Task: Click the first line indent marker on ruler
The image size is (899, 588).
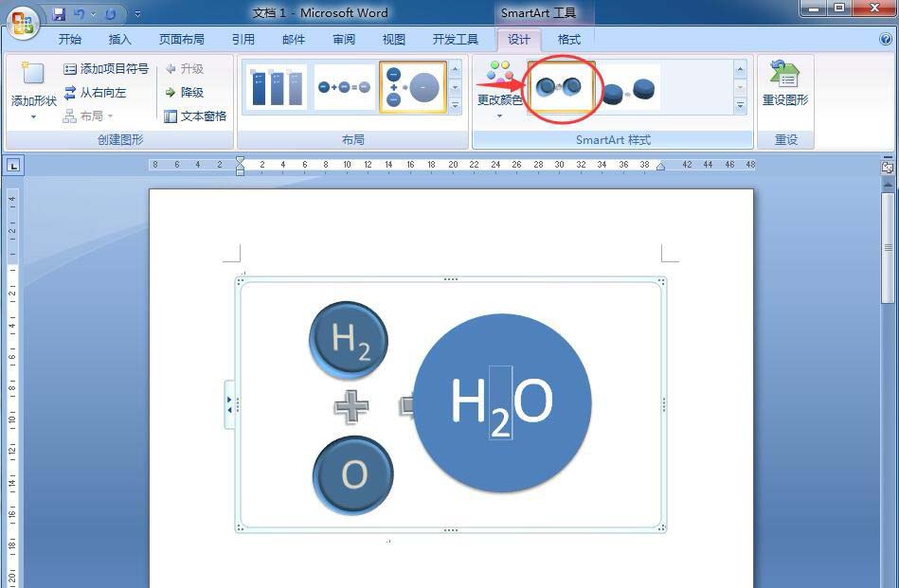Action: pyautogui.click(x=241, y=160)
